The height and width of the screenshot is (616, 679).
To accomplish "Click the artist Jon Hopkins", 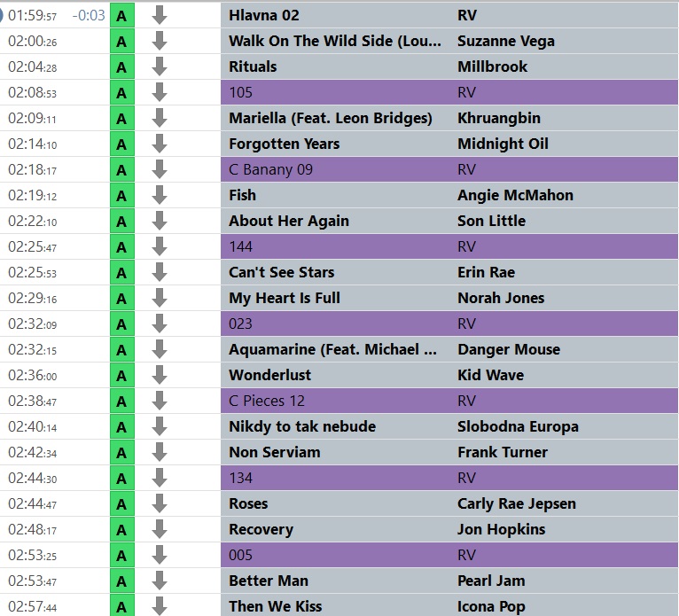I will pos(501,530).
